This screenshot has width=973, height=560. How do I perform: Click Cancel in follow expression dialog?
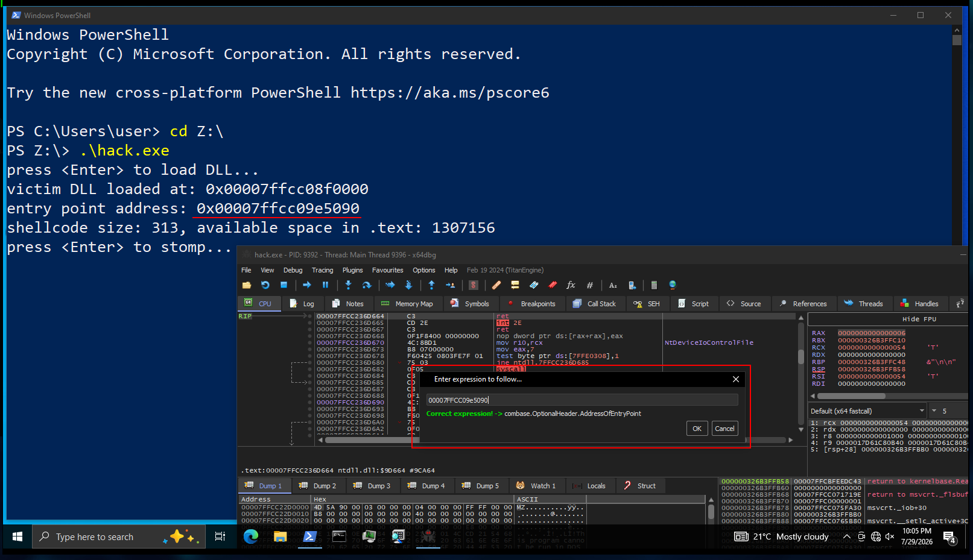(724, 429)
